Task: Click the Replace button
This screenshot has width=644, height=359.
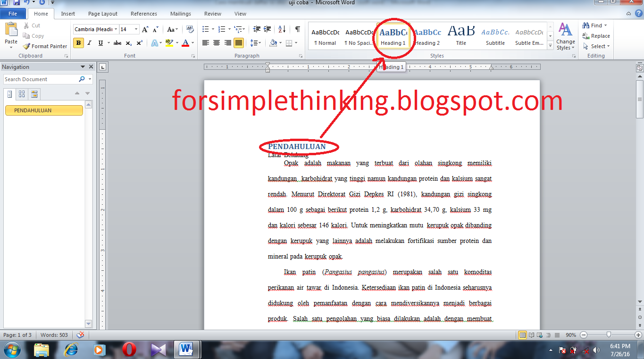Action: tap(596, 36)
